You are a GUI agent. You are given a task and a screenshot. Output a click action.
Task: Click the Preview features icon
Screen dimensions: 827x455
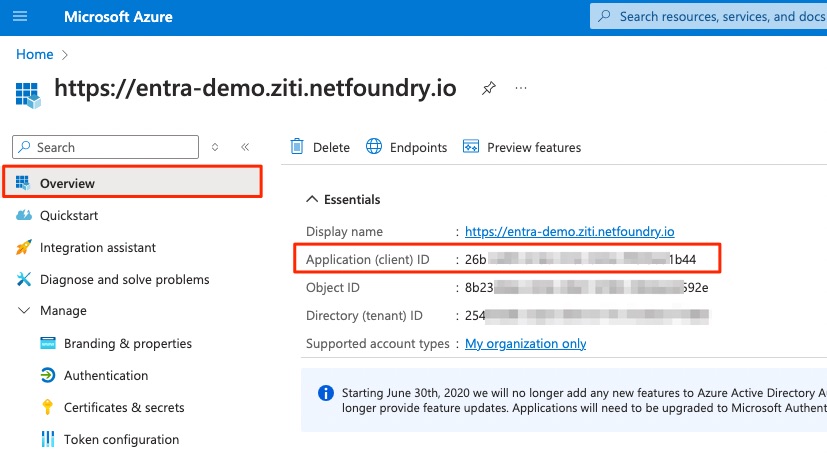click(x=470, y=146)
